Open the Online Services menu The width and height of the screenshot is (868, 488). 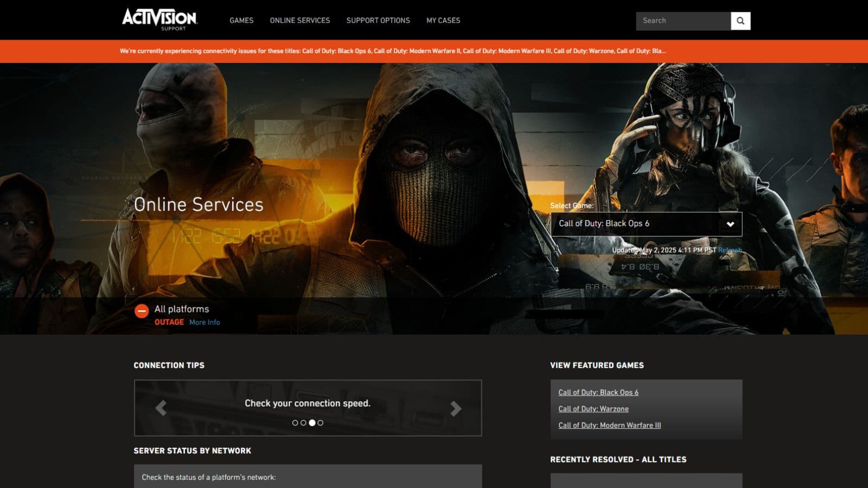[x=299, y=21]
